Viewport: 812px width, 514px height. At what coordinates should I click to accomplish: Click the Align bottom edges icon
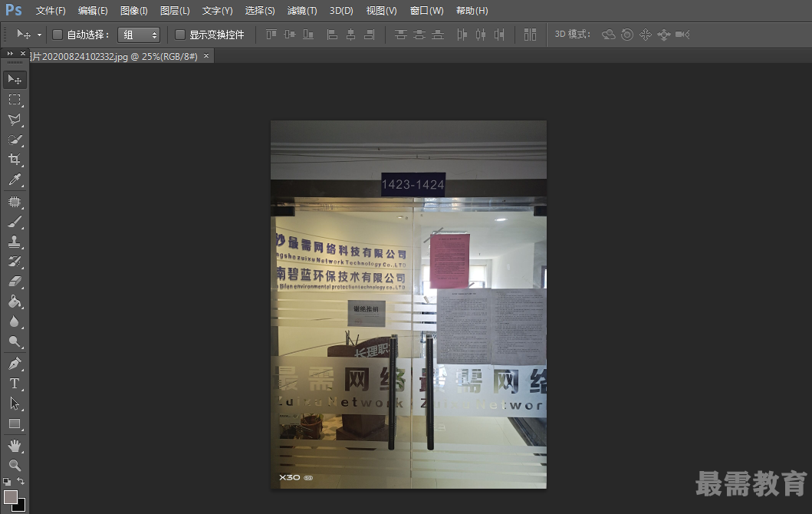pyautogui.click(x=308, y=35)
